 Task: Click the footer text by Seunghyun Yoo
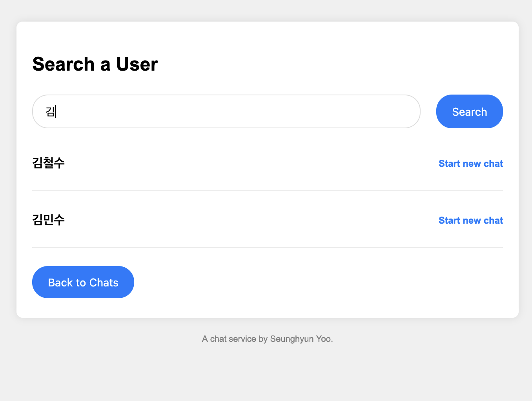pyautogui.click(x=267, y=339)
